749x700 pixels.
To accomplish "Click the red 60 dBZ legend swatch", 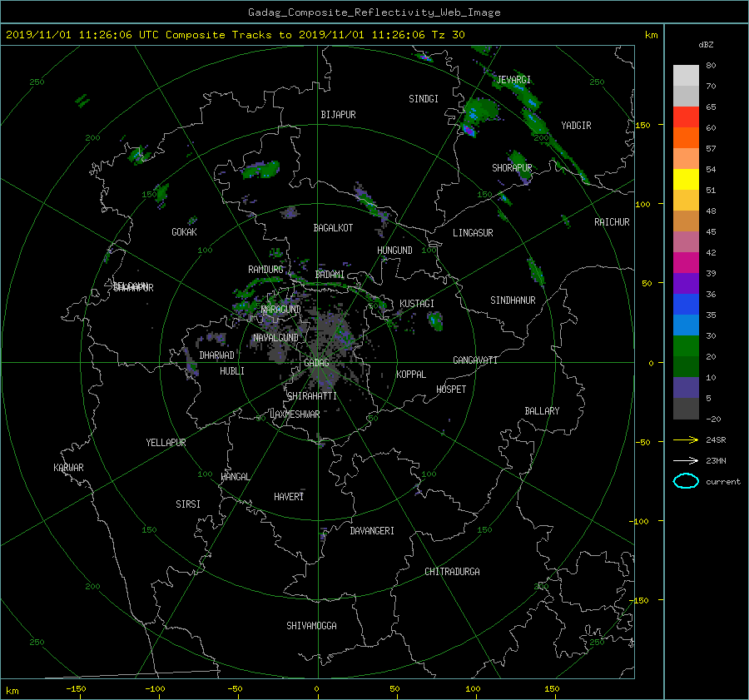I will pos(686,117).
